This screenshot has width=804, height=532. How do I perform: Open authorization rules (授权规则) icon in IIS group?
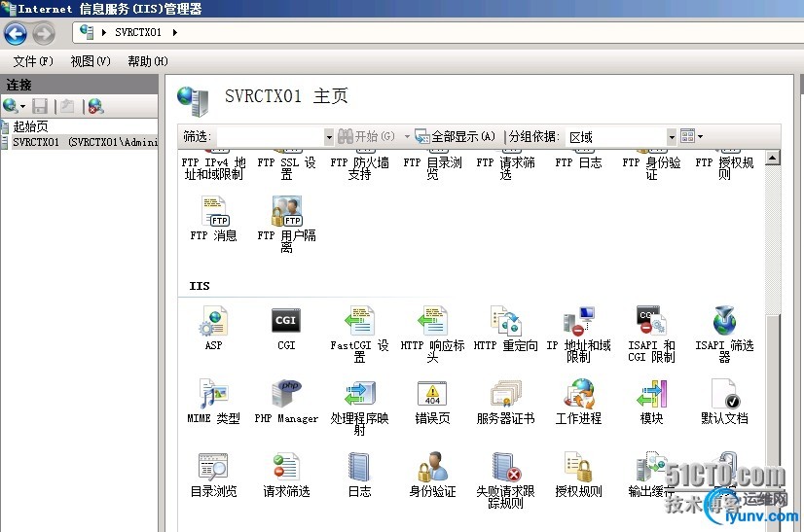(578, 475)
